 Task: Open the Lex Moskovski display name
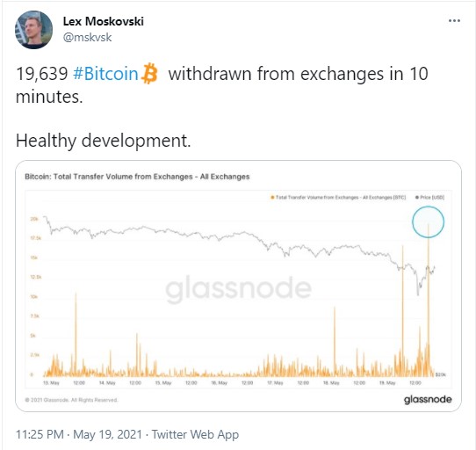104,21
